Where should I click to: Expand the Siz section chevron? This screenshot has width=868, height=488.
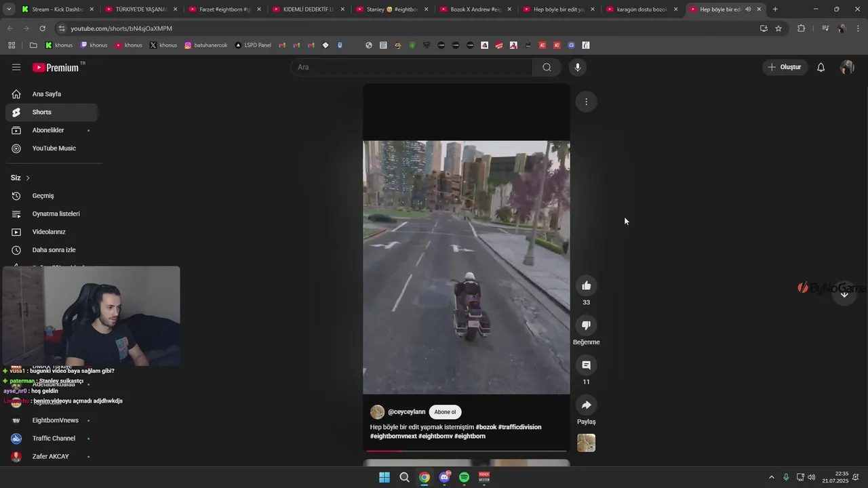[28, 178]
